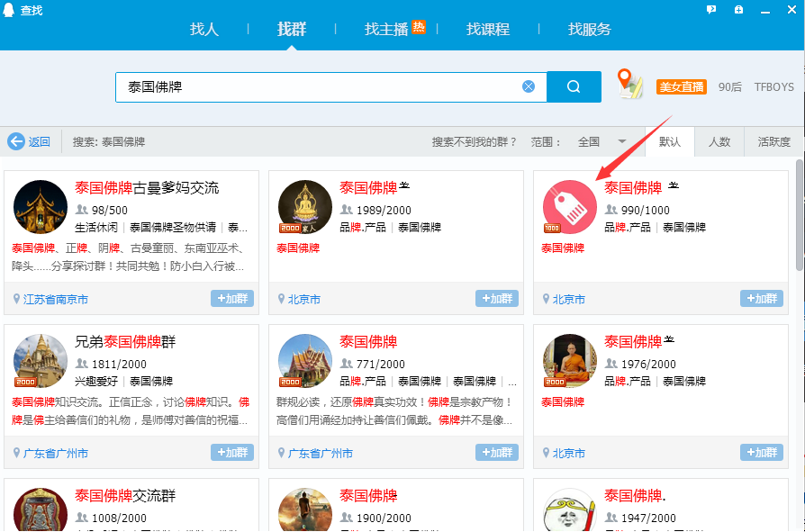Viewport: 805px width, 532px height.
Task: Click the back arrow icon
Action: click(x=16, y=141)
